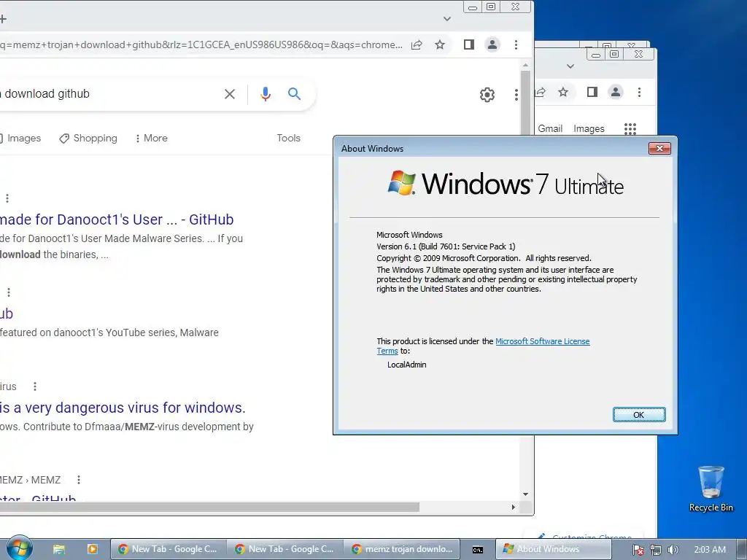Open 'is a very dangerous virus for windows.' result

click(123, 408)
